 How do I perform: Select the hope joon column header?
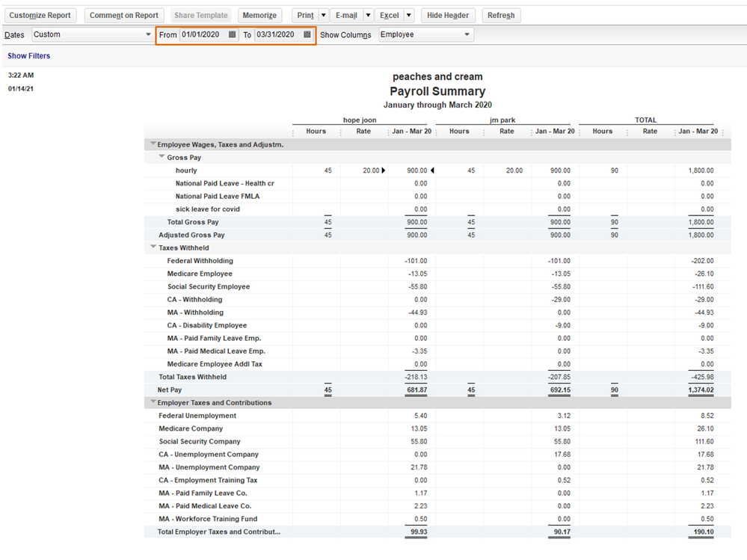[360, 120]
